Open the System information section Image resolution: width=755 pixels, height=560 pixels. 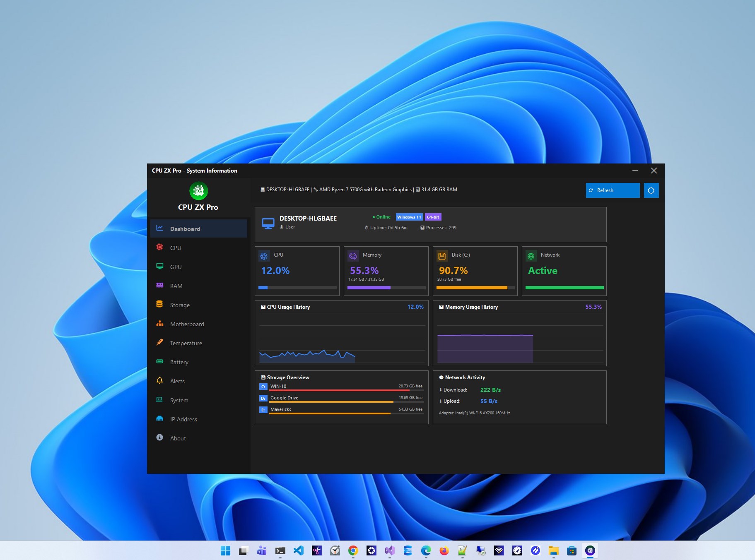click(179, 400)
